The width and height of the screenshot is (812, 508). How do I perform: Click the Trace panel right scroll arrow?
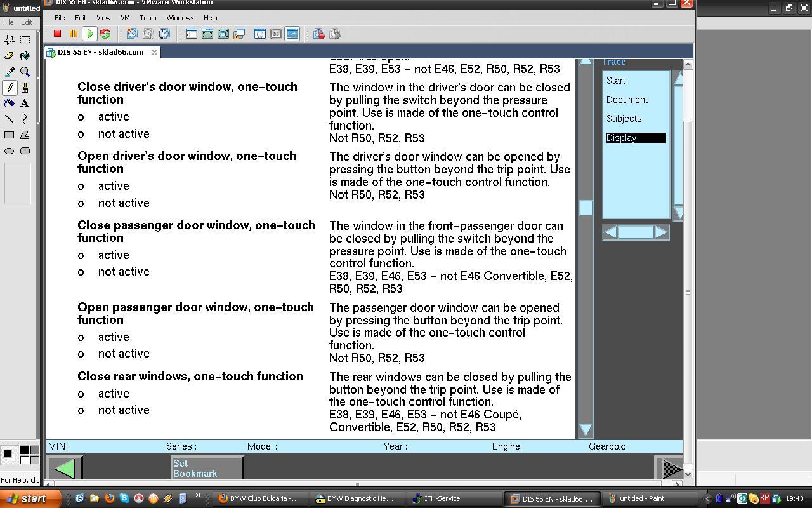coord(661,232)
